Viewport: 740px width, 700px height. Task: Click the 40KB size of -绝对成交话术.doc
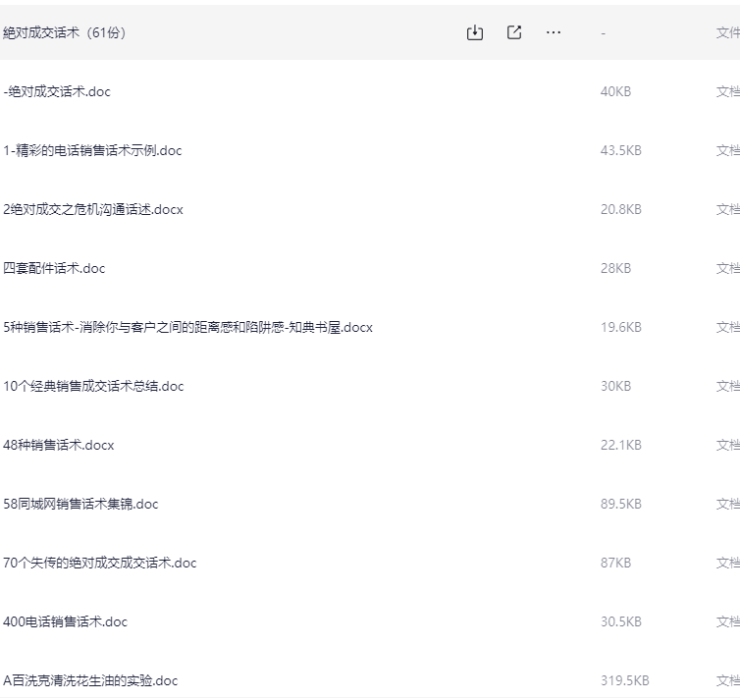[x=615, y=91]
